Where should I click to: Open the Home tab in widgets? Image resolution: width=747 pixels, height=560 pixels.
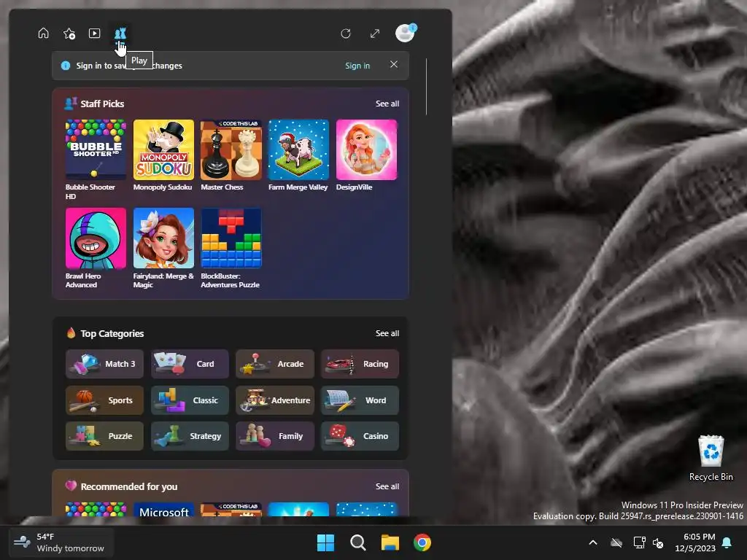(43, 34)
